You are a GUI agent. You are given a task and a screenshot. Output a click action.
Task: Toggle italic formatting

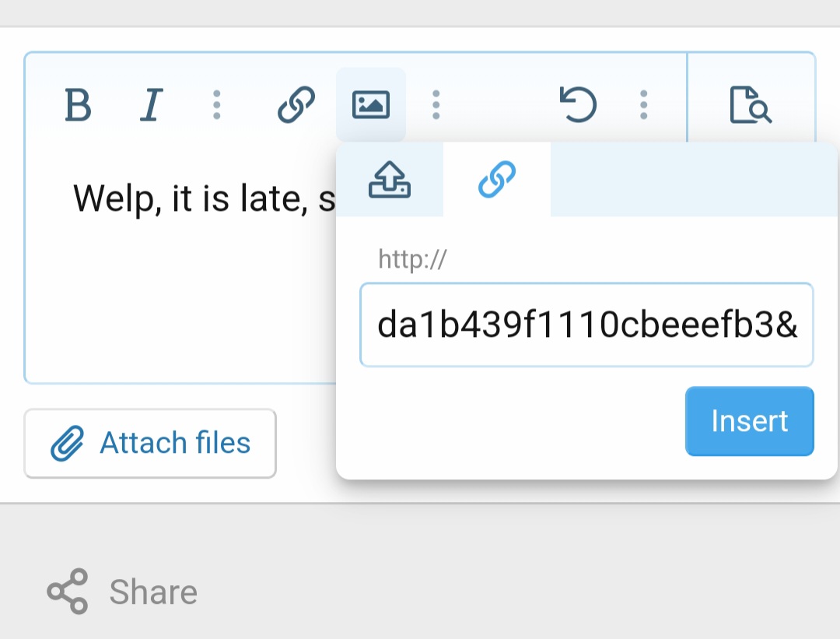[151, 104]
